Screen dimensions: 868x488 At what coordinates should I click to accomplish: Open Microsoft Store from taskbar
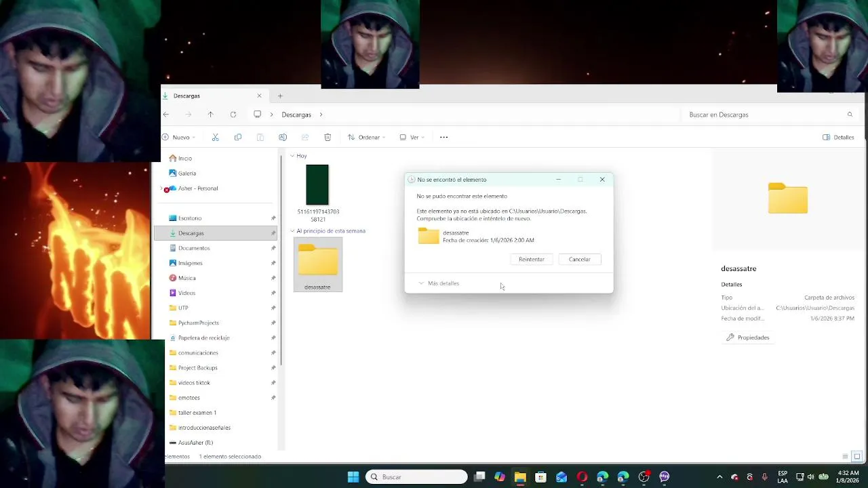click(x=540, y=476)
